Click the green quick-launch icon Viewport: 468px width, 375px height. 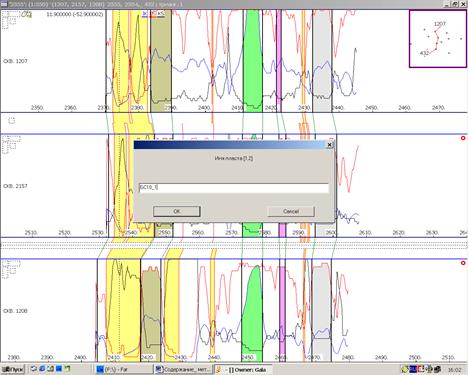[x=68, y=369]
